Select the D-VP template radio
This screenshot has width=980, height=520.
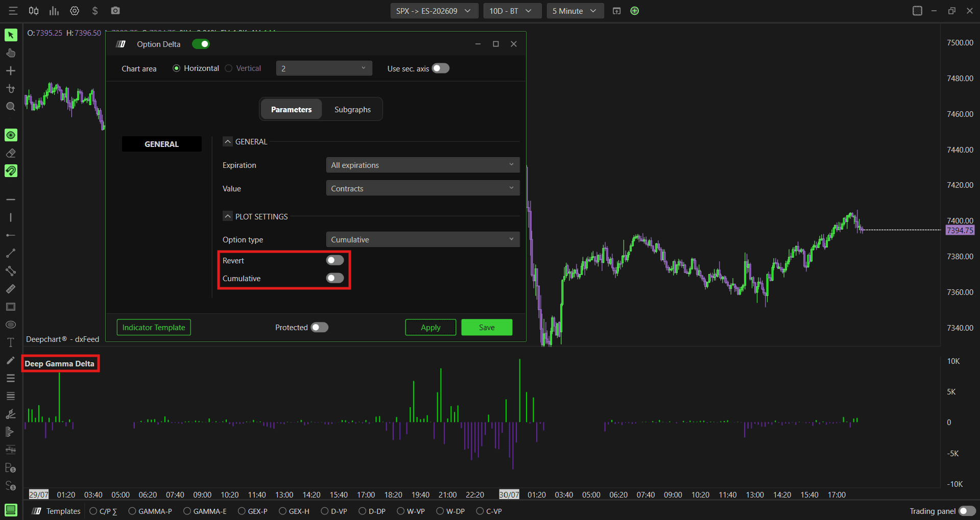324,511
